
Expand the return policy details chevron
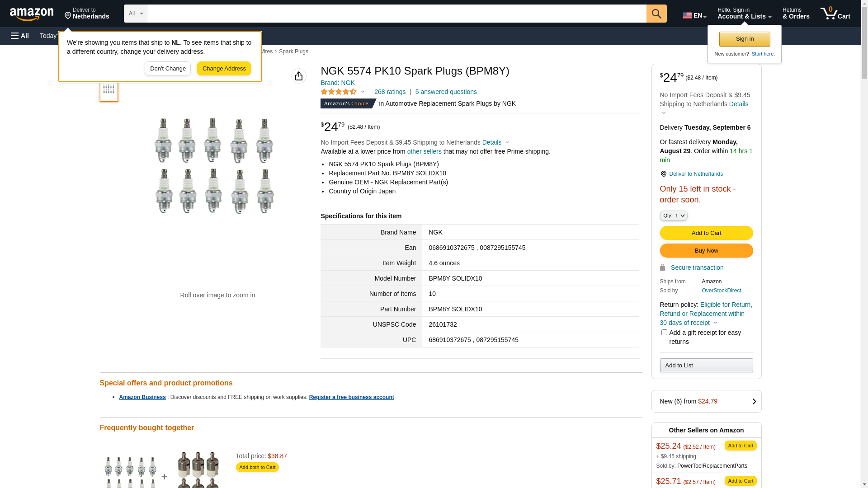(x=715, y=323)
